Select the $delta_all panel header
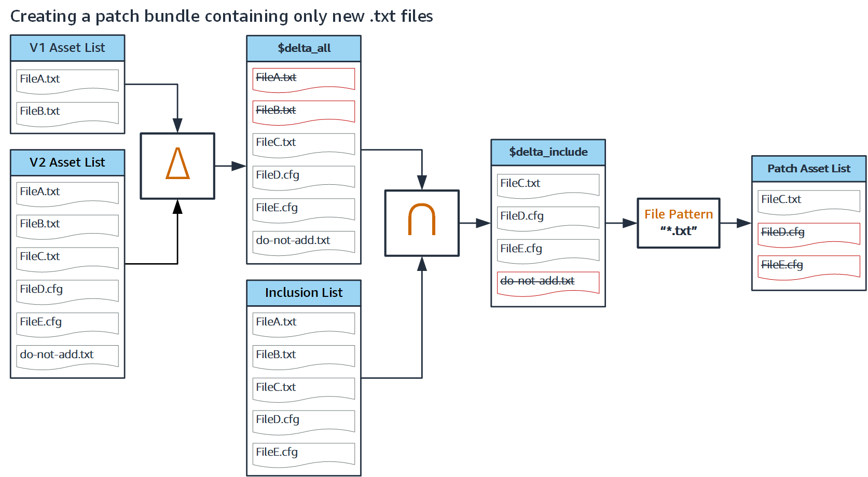The image size is (868, 477). click(304, 48)
